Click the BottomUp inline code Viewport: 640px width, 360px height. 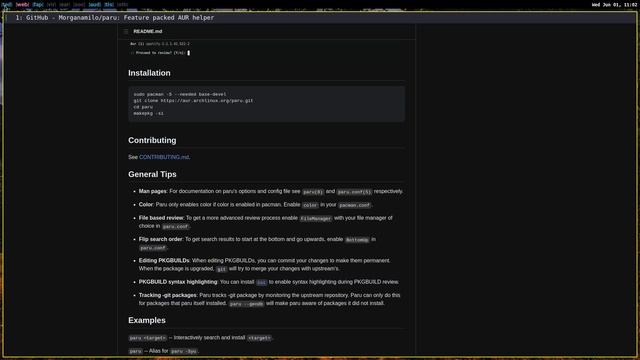point(357,240)
